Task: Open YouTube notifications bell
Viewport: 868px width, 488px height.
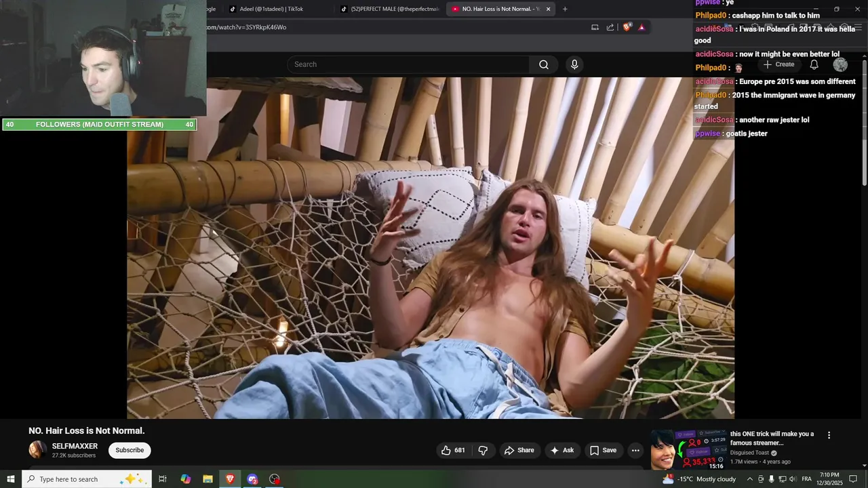Action: (814, 64)
